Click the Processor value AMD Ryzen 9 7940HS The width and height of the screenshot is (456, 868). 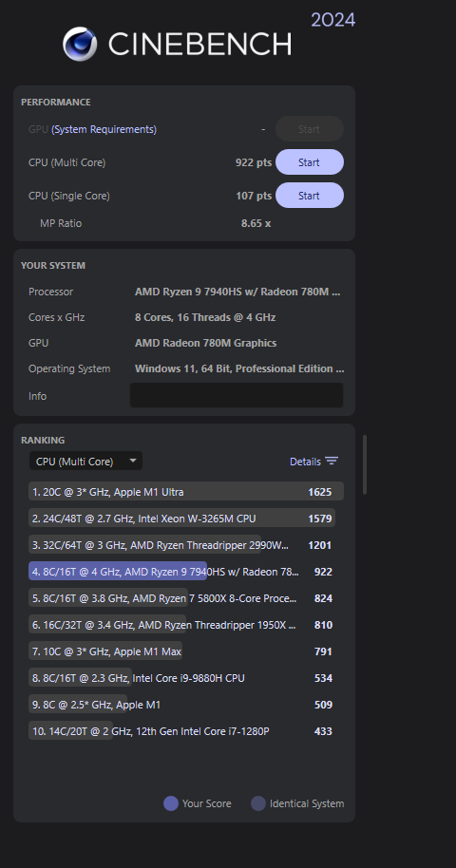coord(237,292)
